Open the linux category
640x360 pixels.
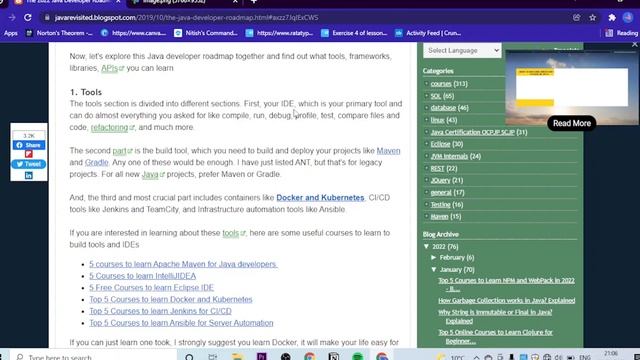pos(437,120)
